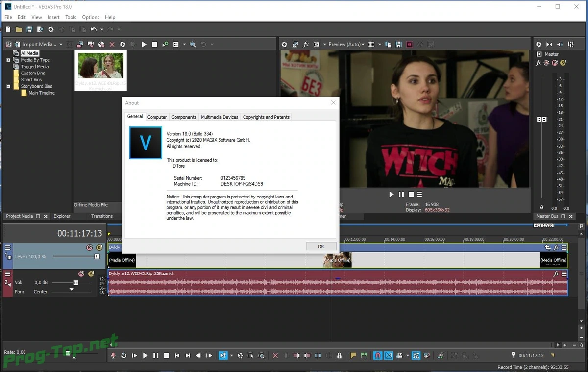Play the video preview

(391, 194)
